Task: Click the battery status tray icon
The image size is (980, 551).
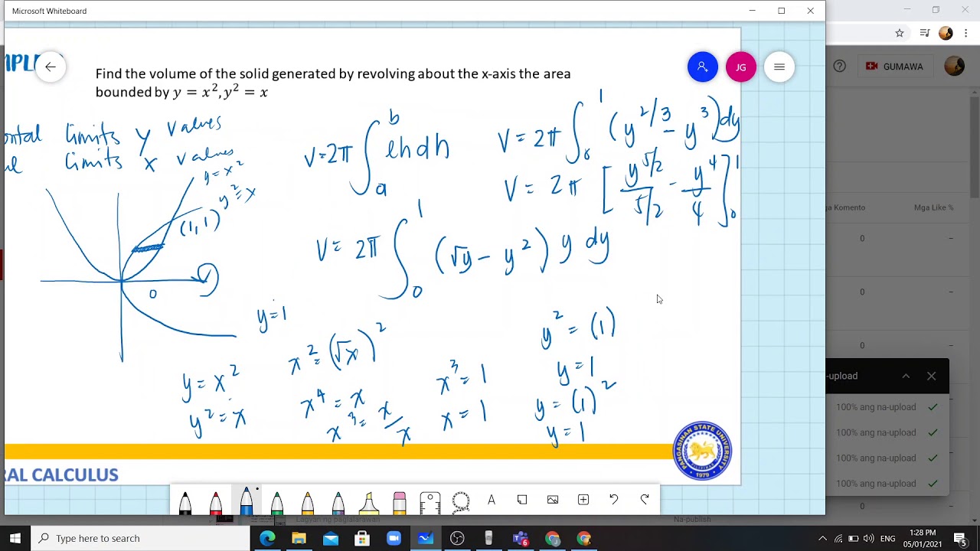Action: [x=854, y=538]
